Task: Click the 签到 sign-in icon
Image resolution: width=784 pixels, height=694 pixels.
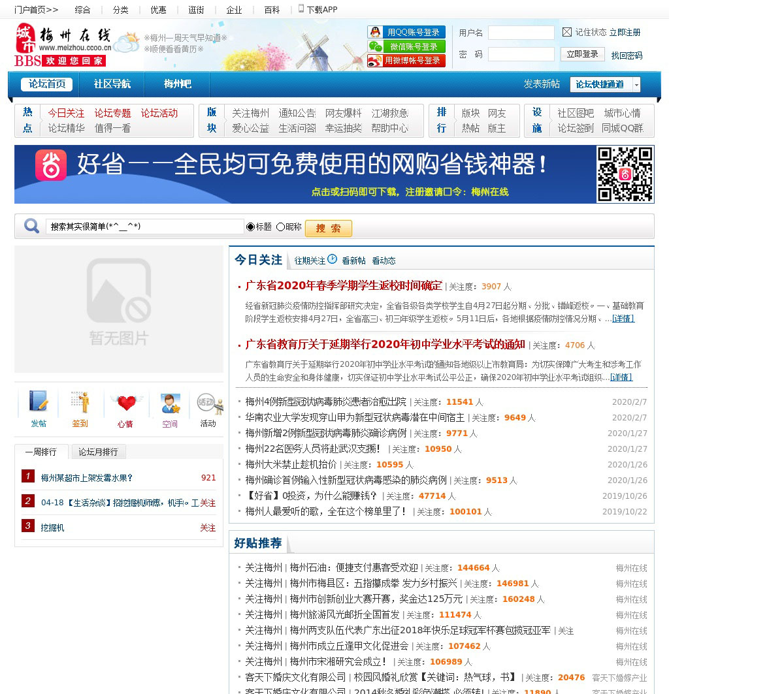Action: (x=80, y=402)
